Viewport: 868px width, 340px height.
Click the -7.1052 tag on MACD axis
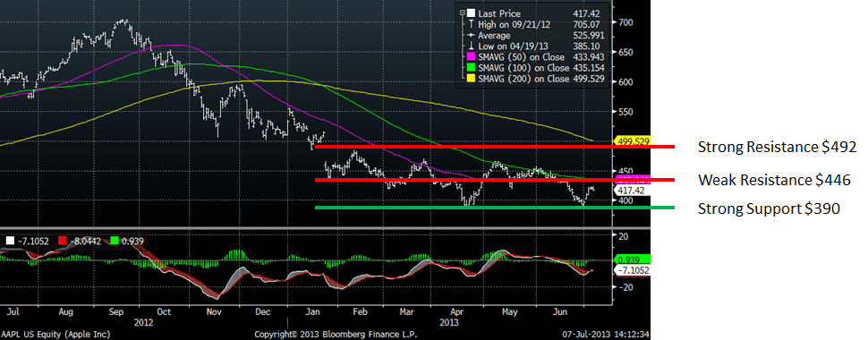tap(632, 269)
